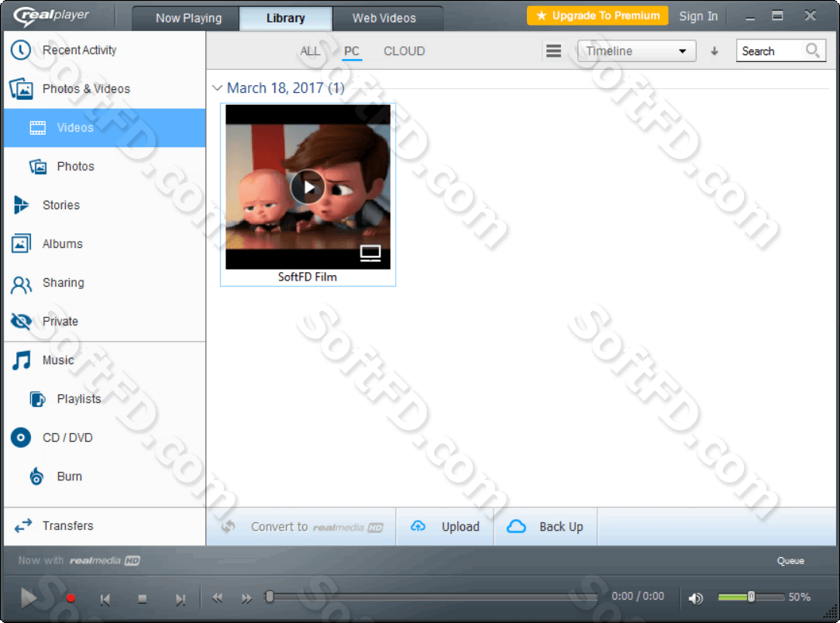840x623 pixels.
Task: Open the Timeline sort dropdown
Action: [x=636, y=51]
